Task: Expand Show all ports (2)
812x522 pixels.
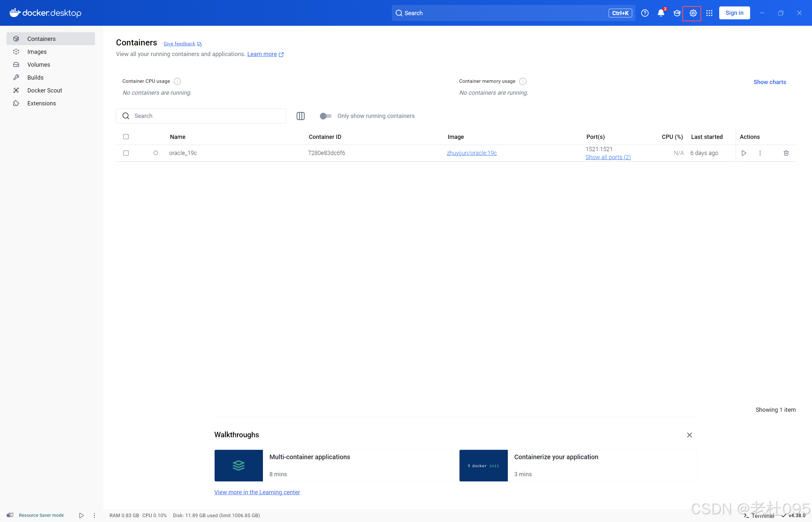Action: click(608, 157)
